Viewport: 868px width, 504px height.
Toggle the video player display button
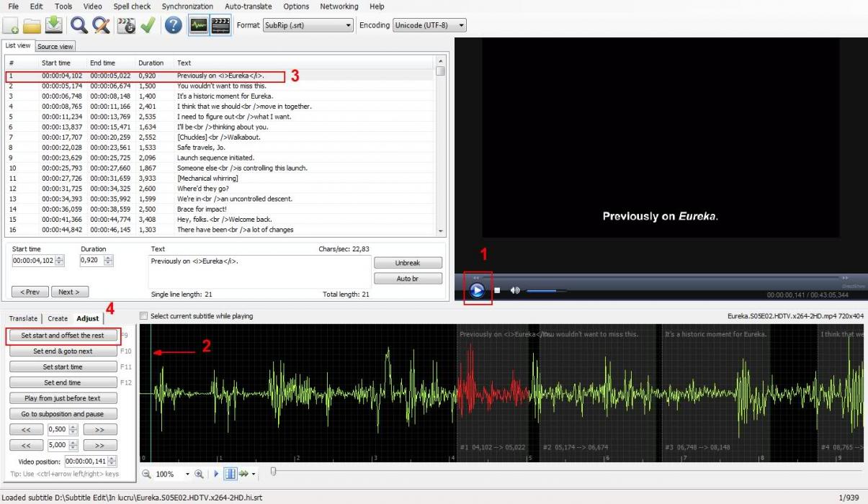point(220,25)
